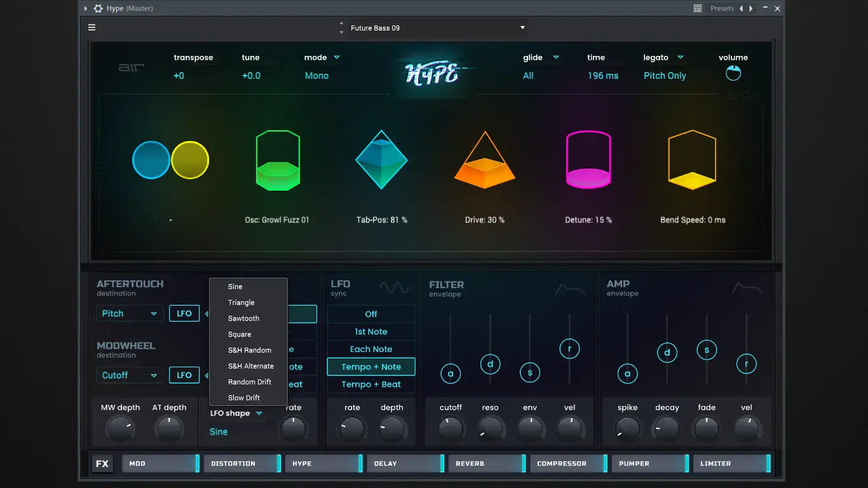Select the Each Note LFO sync option

point(371,349)
